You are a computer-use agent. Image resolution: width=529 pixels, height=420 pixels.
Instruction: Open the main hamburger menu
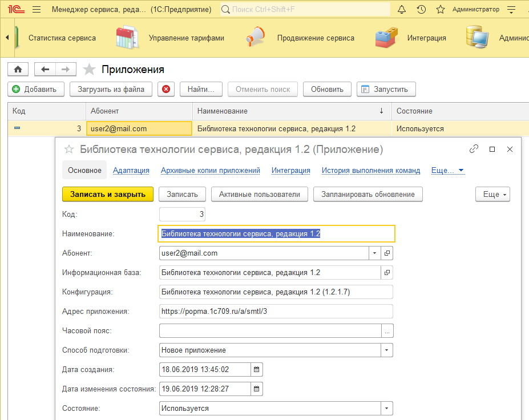(37, 10)
